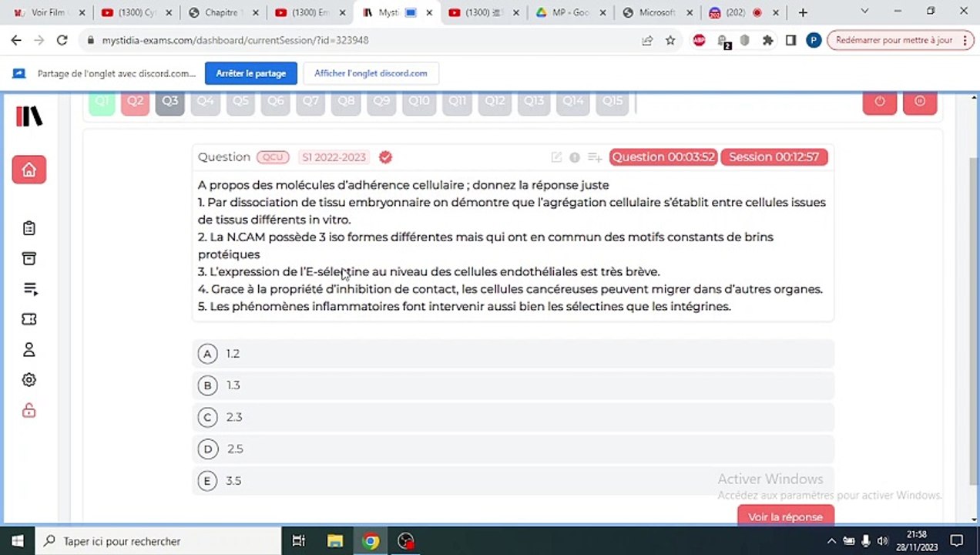Click Afficher l'onglet discord.com button
The width and height of the screenshot is (980, 555).
tap(371, 73)
